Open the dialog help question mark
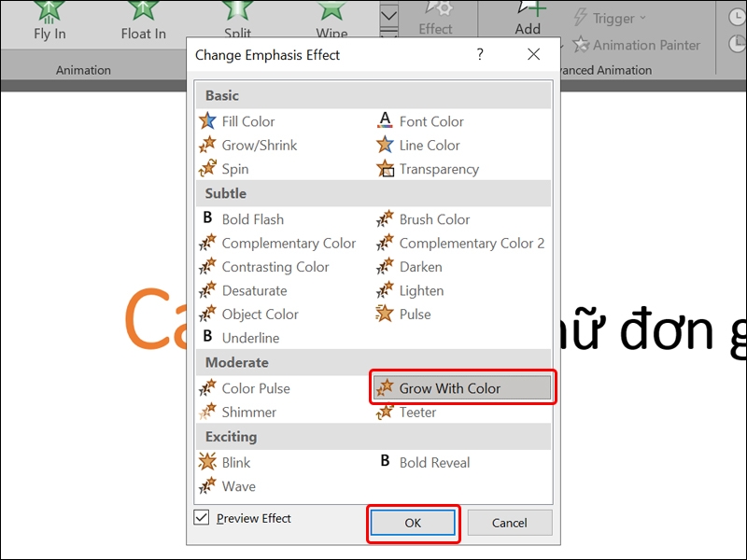The width and height of the screenshot is (747, 560). [479, 54]
